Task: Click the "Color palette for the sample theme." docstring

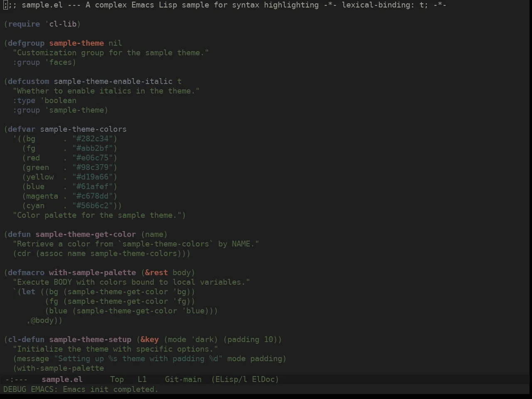Action: click(x=97, y=215)
